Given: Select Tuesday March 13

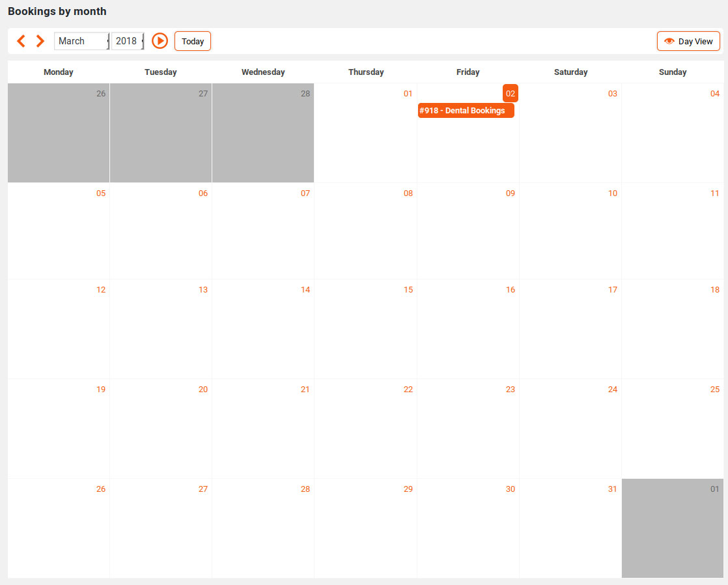Looking at the screenshot, I should click(161, 329).
